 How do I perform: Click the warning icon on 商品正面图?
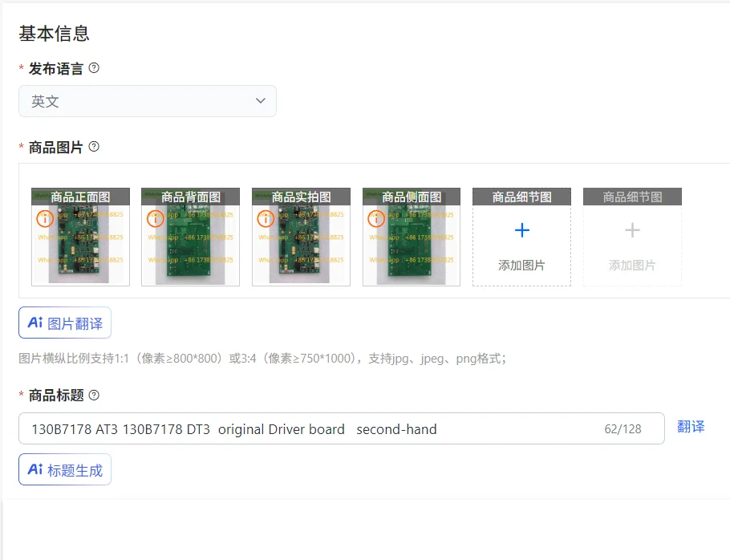(45, 219)
